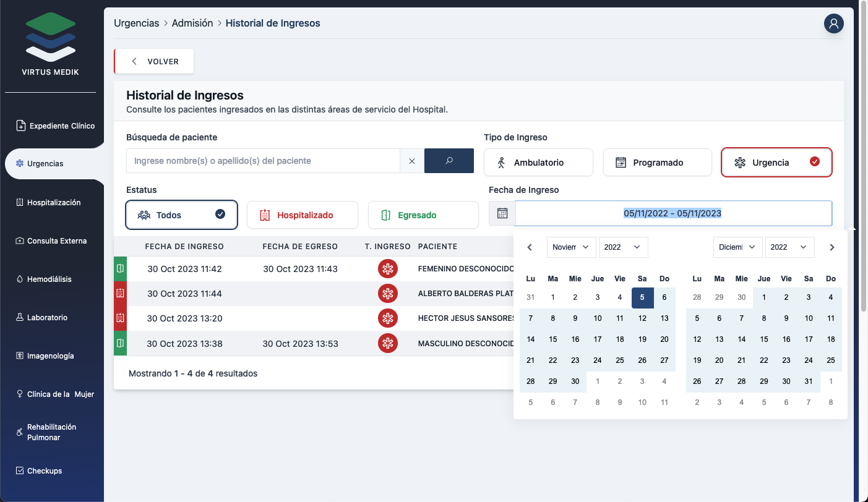868x502 pixels.
Task: Open Laboratorio in the sidebar
Action: point(47,318)
